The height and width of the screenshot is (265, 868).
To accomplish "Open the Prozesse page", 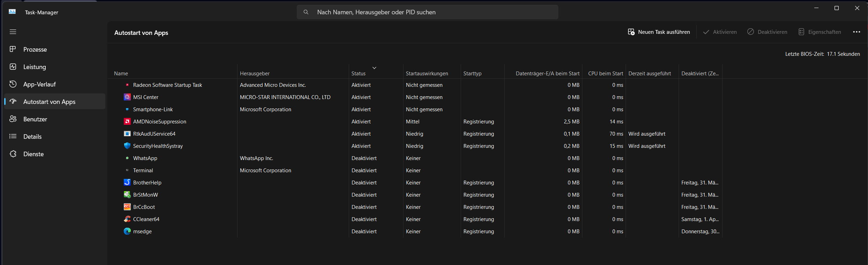I will pos(35,50).
